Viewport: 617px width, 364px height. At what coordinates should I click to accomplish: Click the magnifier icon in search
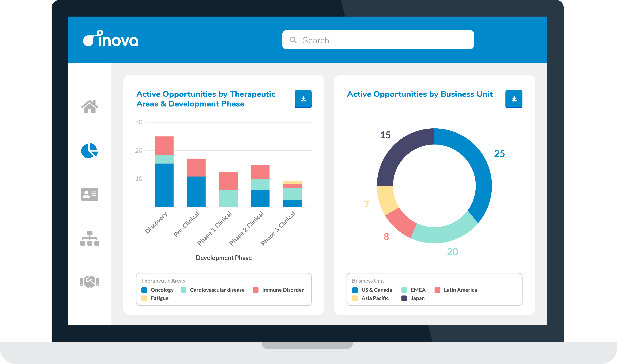click(x=293, y=40)
